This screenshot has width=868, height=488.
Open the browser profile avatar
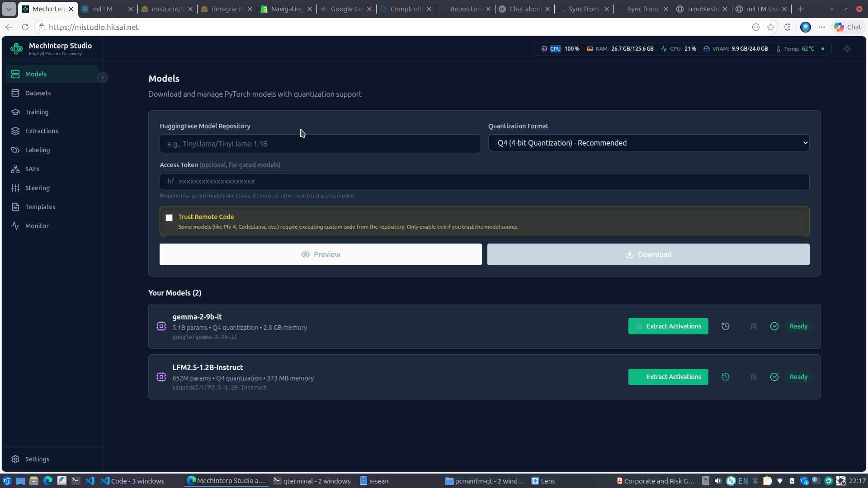coord(806,27)
